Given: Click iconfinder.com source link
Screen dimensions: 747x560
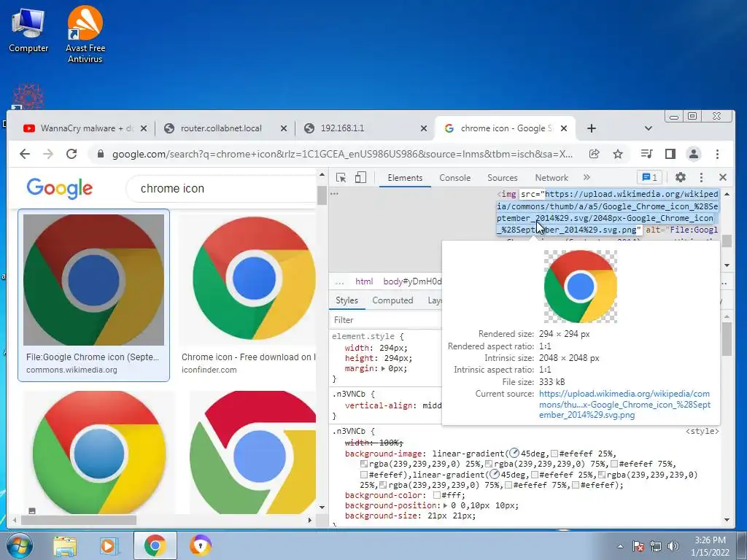Looking at the screenshot, I should pos(209,370).
